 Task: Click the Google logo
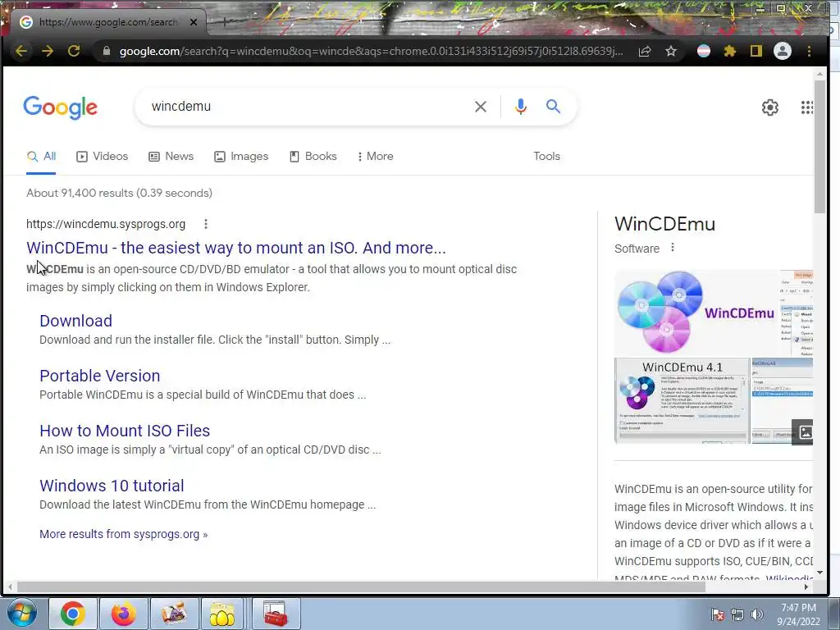[x=61, y=107]
